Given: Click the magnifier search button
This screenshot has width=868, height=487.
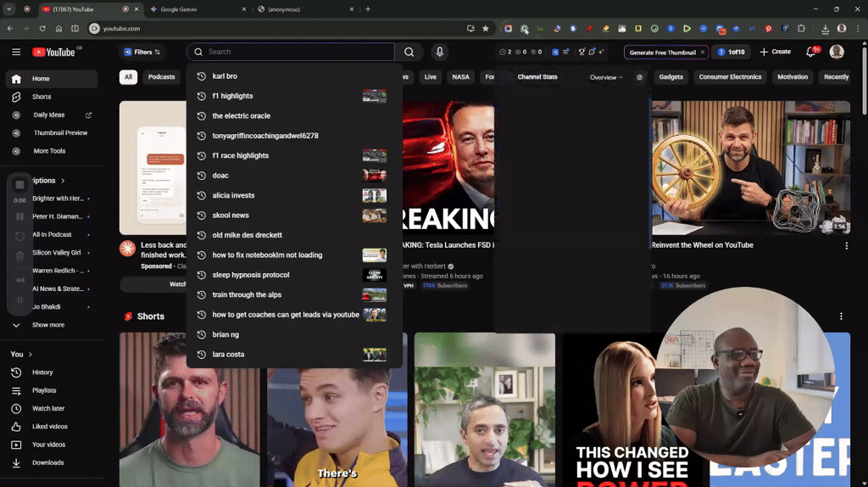Looking at the screenshot, I should tap(409, 52).
